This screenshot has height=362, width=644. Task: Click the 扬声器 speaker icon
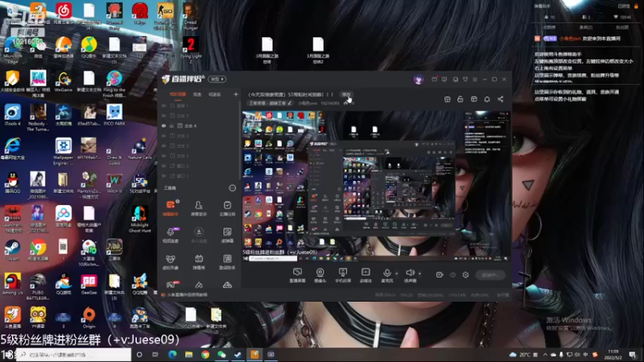pos(410,273)
